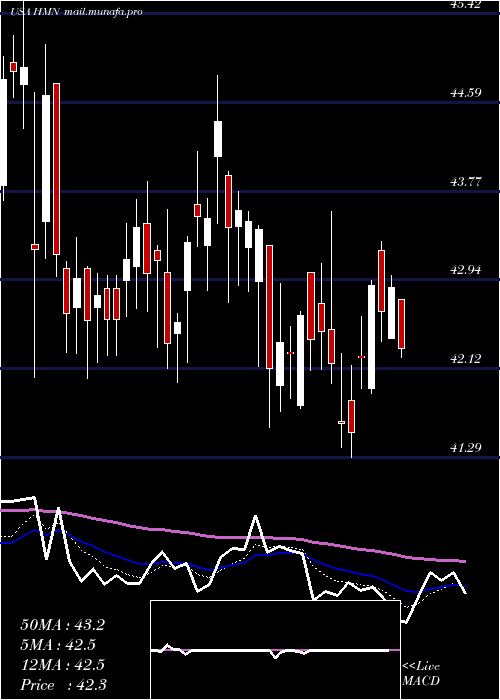Click the <<Live MACD label
Screen dimensions: 500x700
tap(421, 674)
